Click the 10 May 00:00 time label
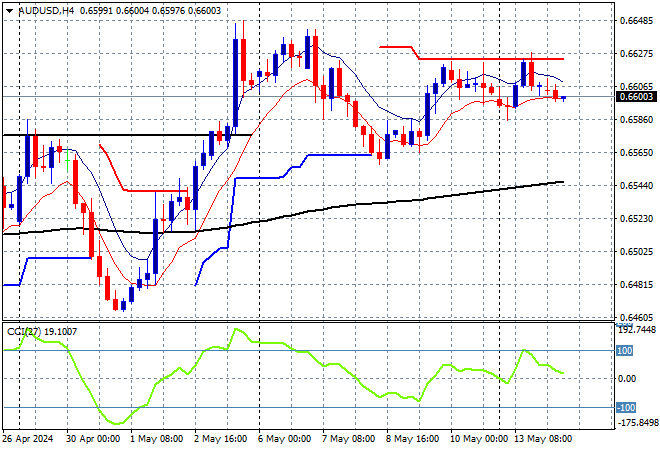The image size is (660, 450). click(x=479, y=439)
